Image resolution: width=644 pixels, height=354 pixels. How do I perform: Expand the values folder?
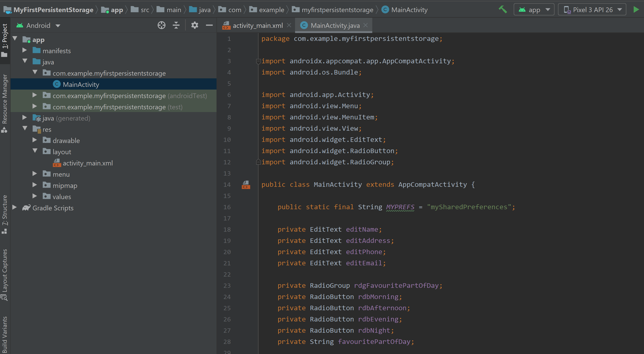tap(35, 196)
